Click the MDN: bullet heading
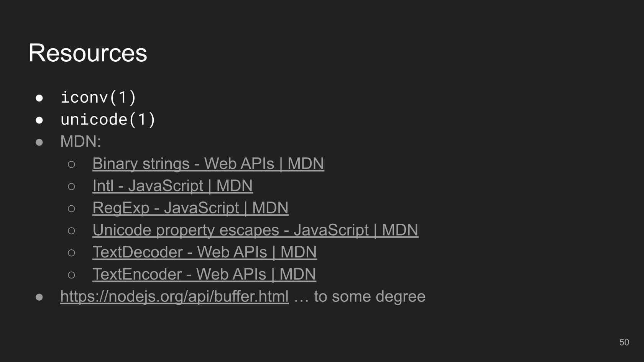644x362 pixels. click(80, 142)
